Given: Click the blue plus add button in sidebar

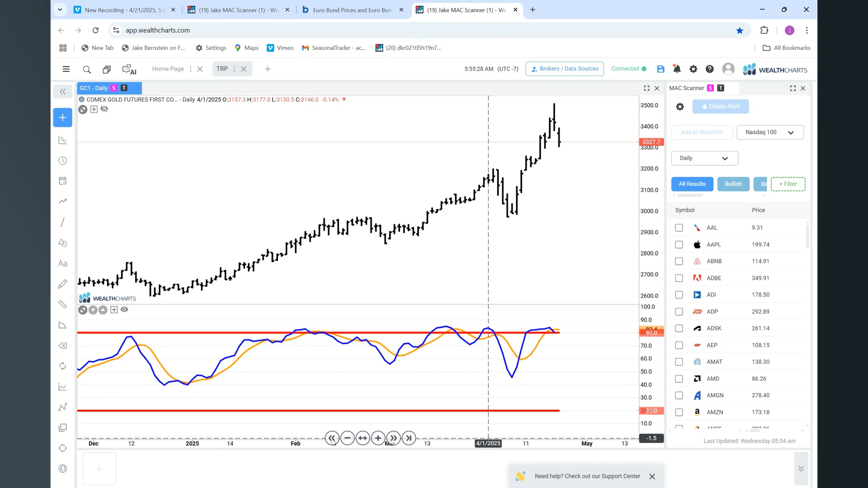Looking at the screenshot, I should point(63,117).
